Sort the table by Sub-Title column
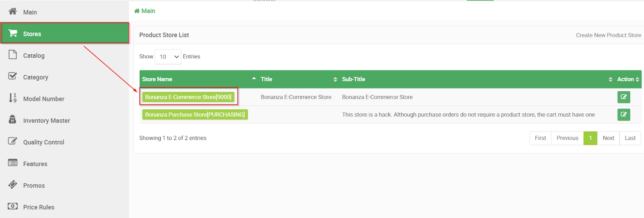This screenshot has height=218, width=644. [x=477, y=79]
